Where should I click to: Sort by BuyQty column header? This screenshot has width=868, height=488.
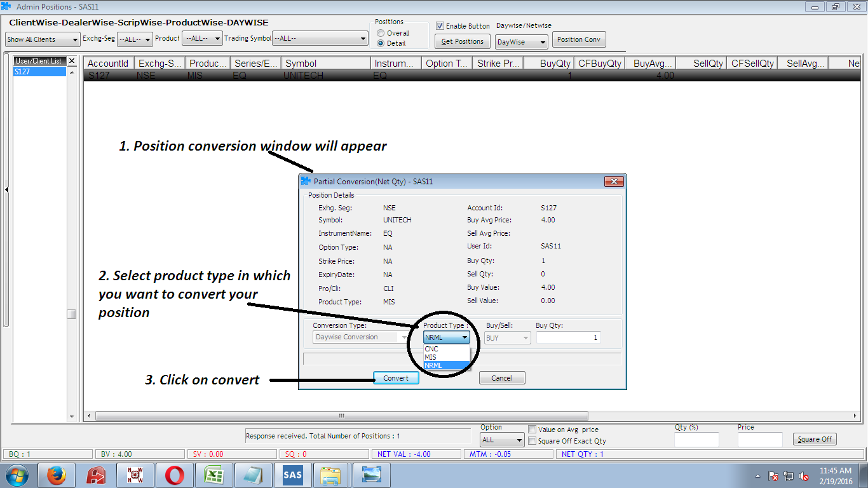(548, 64)
